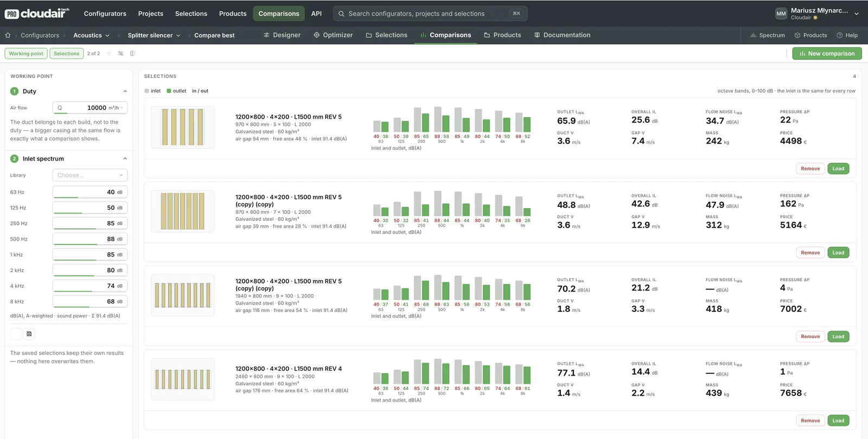Image resolution: width=868 pixels, height=439 pixels.
Task: Open Help from the sub-toolbar
Action: click(847, 35)
